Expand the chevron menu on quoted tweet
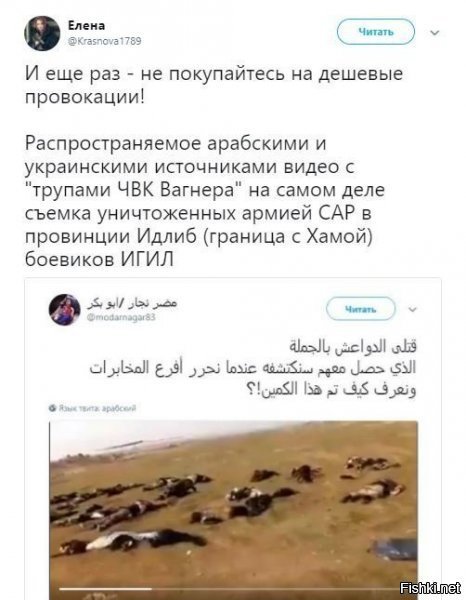 (x=412, y=309)
